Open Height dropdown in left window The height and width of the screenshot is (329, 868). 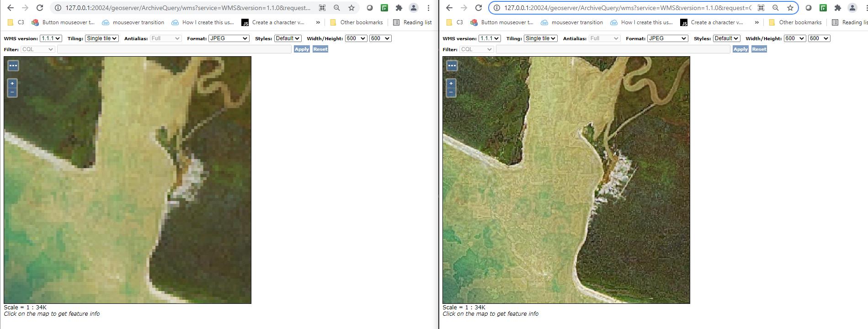coord(380,38)
